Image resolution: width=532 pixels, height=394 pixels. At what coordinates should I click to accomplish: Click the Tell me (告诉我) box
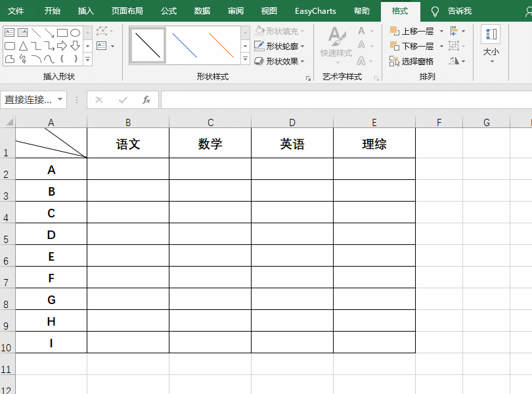click(x=460, y=11)
